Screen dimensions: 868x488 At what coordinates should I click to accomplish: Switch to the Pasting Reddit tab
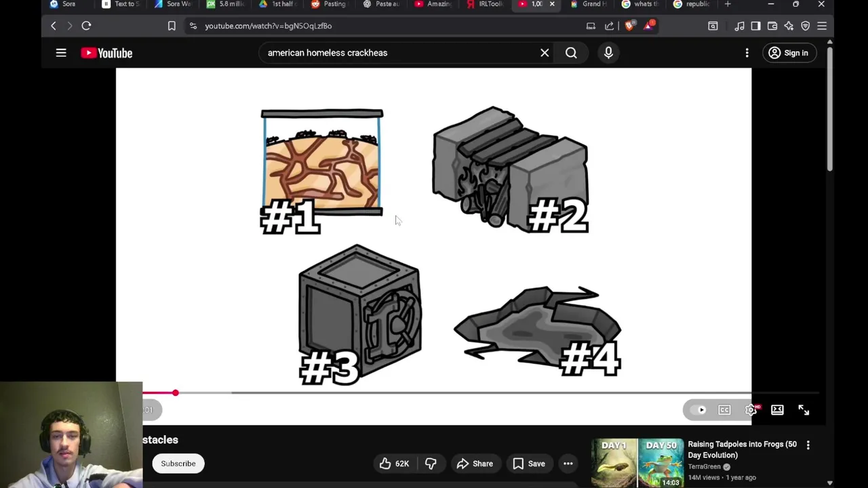pos(330,4)
